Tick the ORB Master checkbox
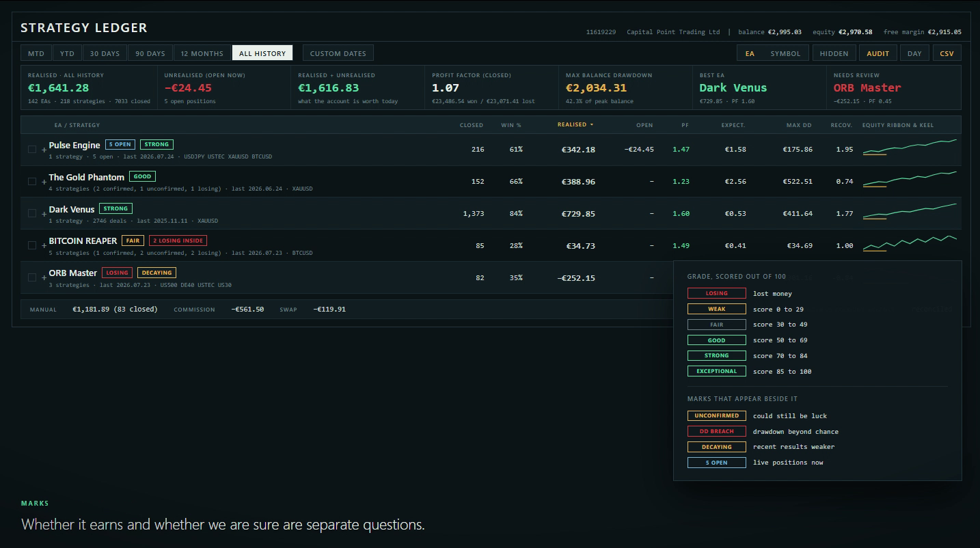Viewport: 980px width, 548px height. tap(32, 277)
